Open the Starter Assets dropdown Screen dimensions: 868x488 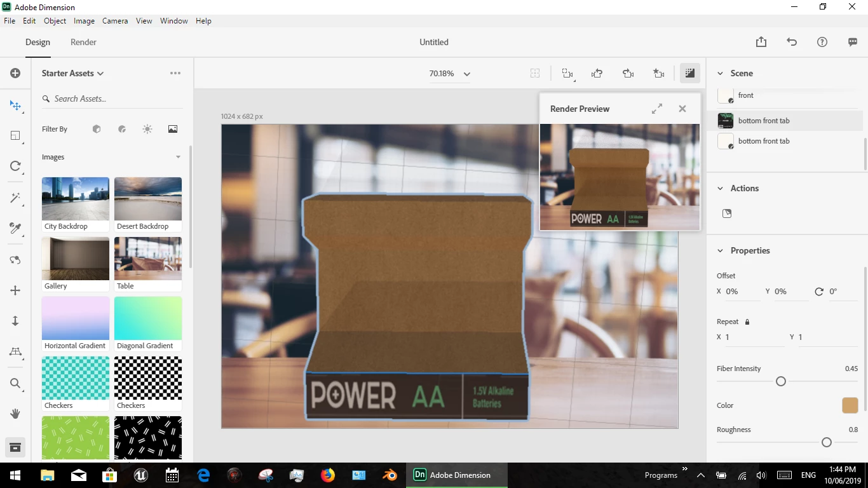click(x=72, y=73)
